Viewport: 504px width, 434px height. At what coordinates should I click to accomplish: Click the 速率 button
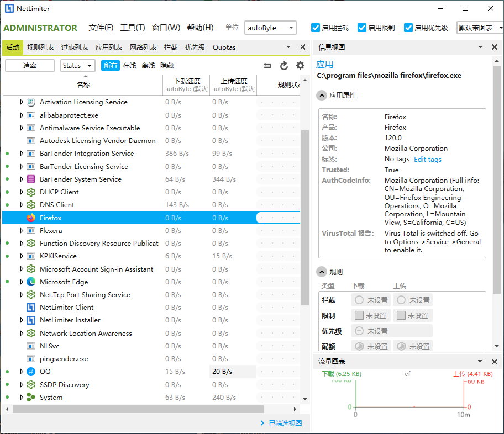click(x=30, y=66)
